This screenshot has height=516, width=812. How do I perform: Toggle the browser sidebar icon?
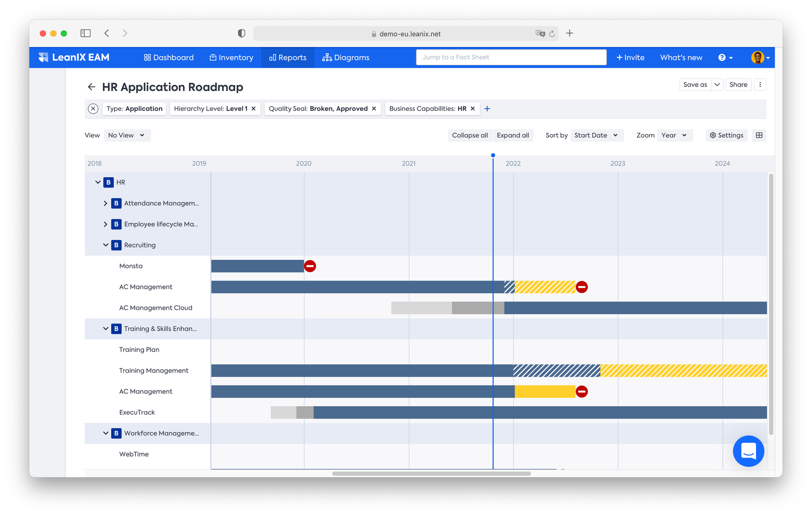tap(86, 33)
